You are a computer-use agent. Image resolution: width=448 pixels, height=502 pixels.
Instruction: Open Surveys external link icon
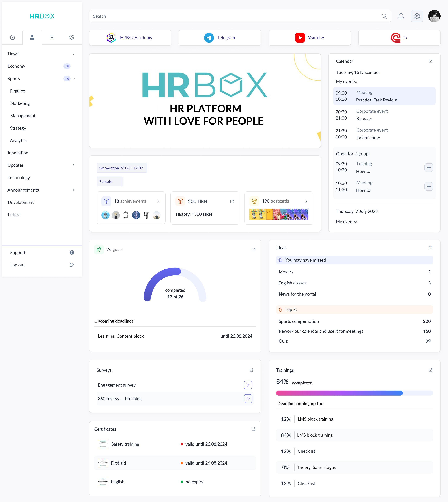[x=251, y=370]
